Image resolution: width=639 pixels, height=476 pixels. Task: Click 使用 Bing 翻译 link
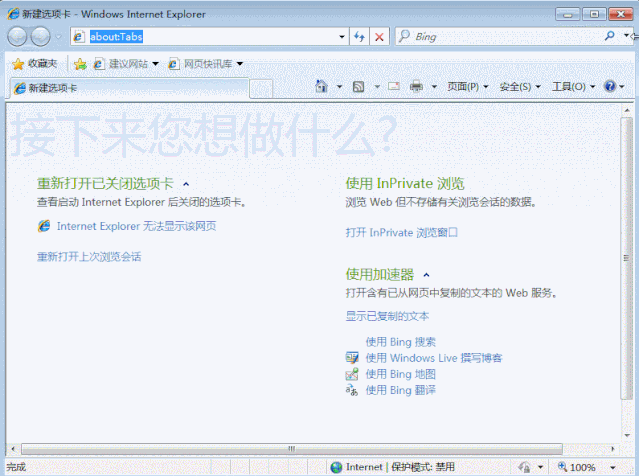[400, 390]
